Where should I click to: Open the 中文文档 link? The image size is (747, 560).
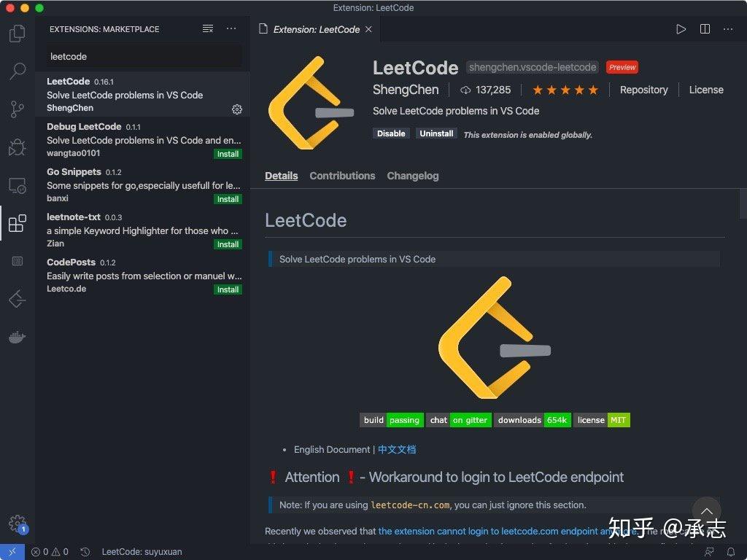pos(397,449)
